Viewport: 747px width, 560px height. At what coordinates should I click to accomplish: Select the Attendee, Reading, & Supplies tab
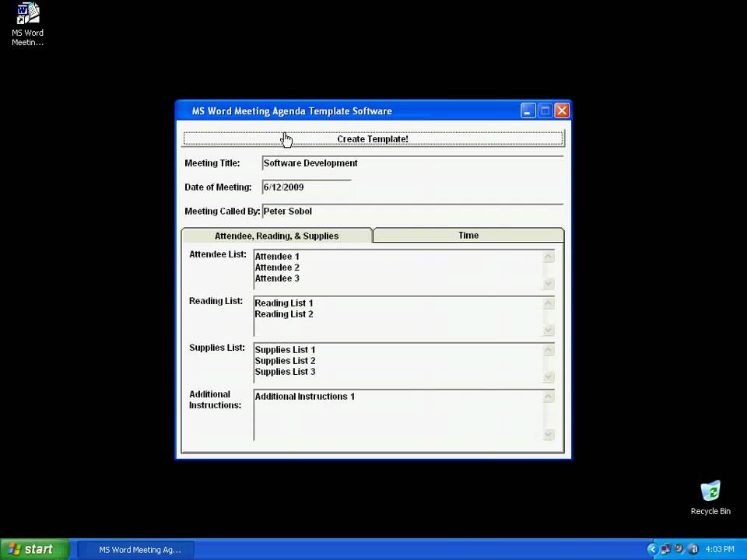point(277,236)
